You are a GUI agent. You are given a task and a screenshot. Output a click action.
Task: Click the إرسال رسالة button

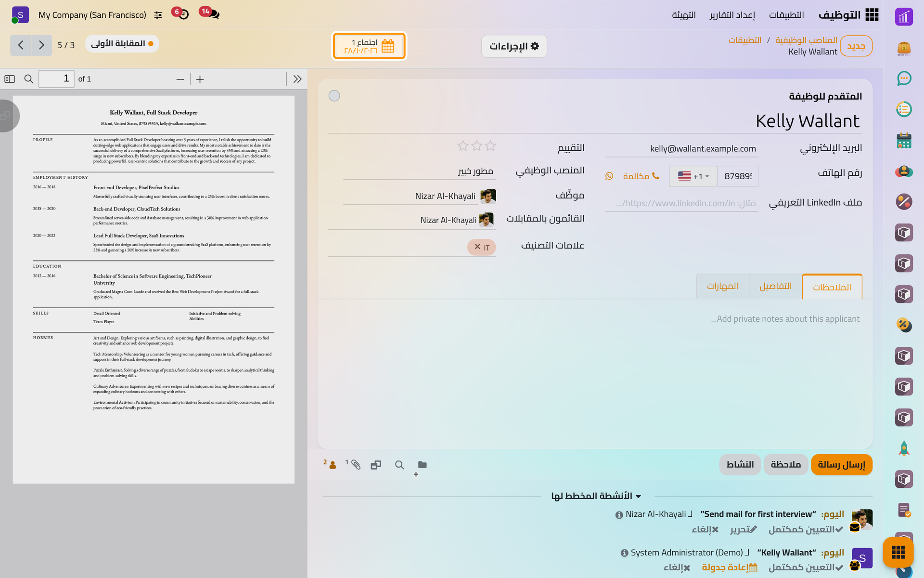pos(841,464)
